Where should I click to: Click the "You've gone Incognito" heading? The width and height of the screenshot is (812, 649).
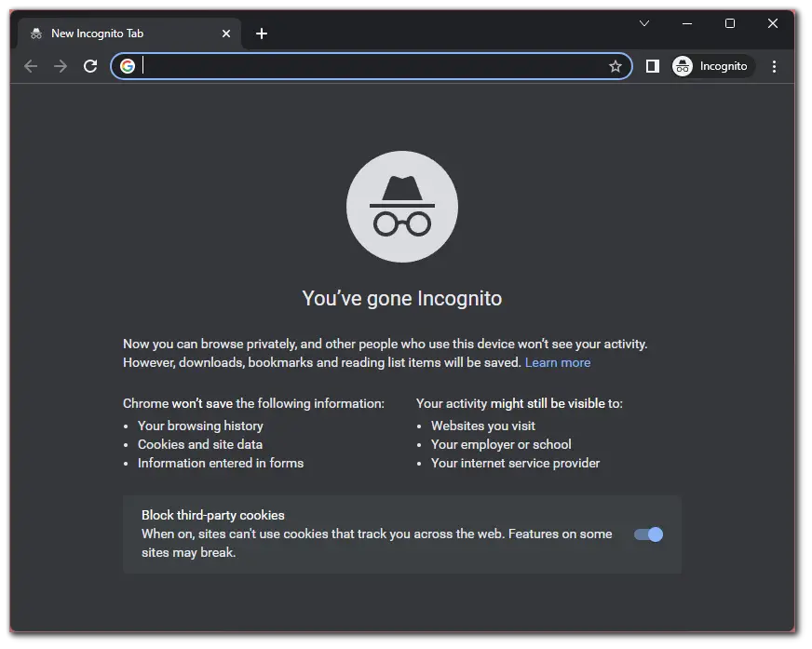point(402,298)
